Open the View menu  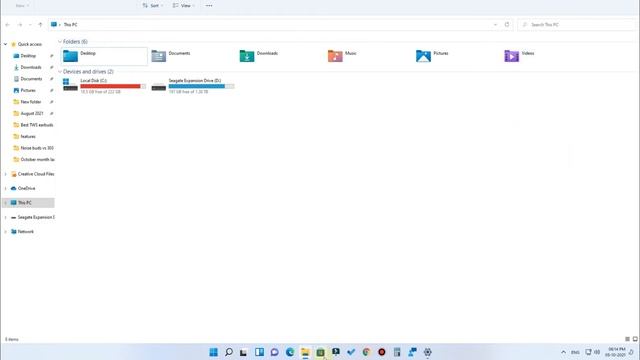point(184,6)
